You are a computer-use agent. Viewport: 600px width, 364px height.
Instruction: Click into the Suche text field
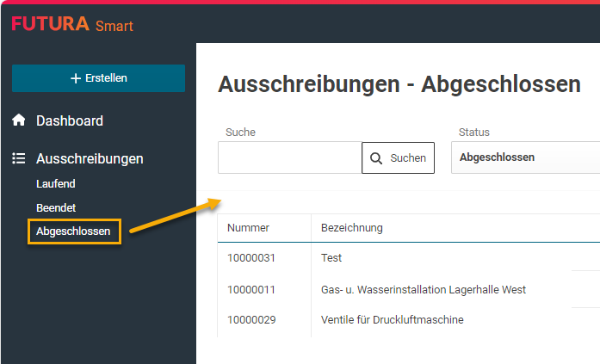289,157
